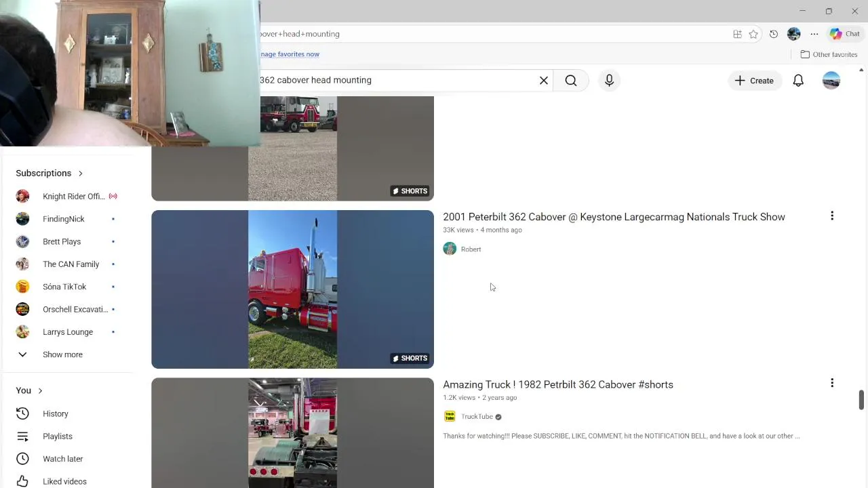Open the YouTube account avatar menu
The image size is (868, 488).
(x=831, y=81)
